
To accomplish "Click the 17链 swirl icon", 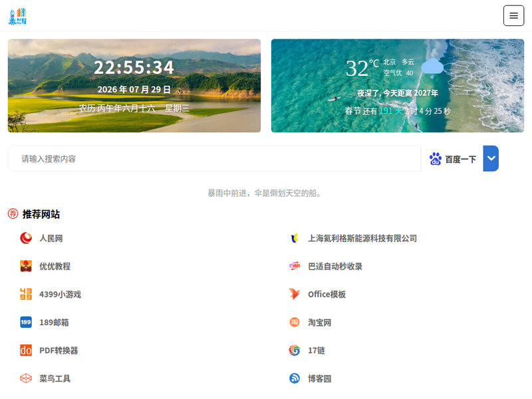I will click(x=295, y=350).
